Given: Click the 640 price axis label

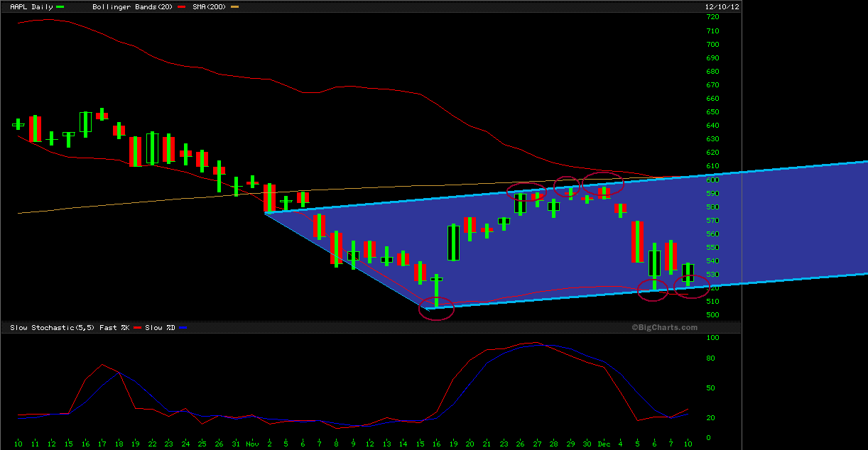Looking at the screenshot, I should coord(712,126).
